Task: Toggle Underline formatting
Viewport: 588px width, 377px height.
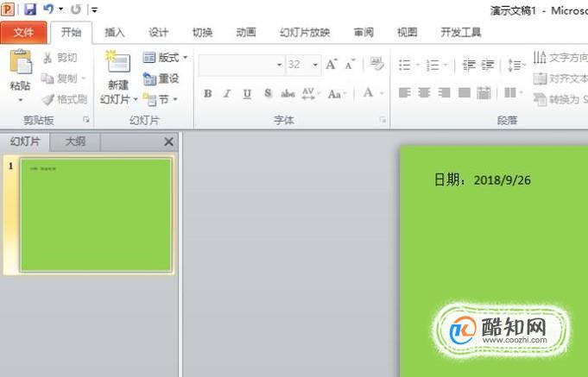Action: (247, 93)
